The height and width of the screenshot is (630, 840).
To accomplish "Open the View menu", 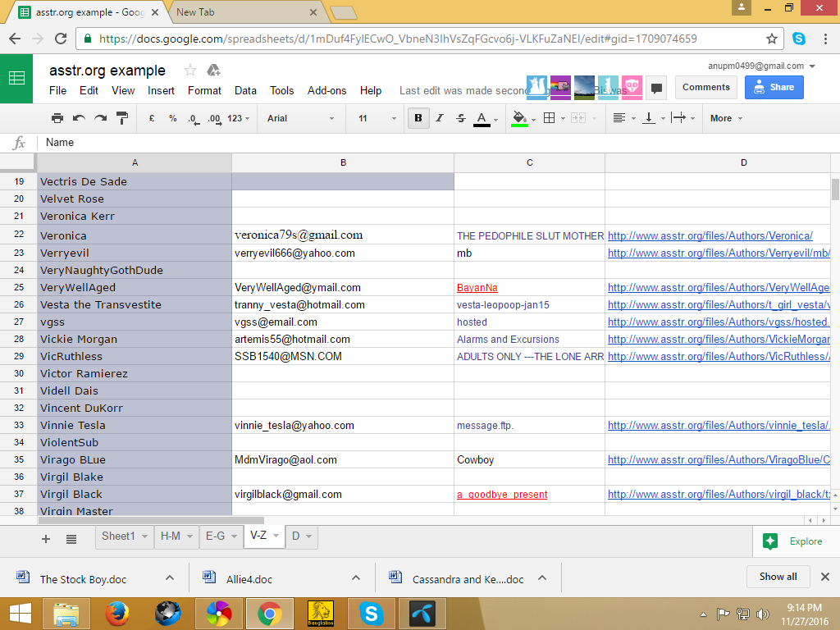I will tap(123, 90).
